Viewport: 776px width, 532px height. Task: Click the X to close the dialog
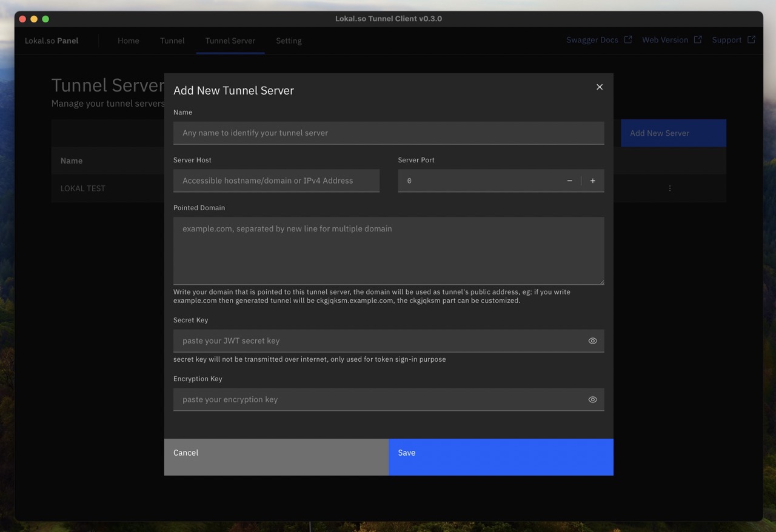click(600, 87)
